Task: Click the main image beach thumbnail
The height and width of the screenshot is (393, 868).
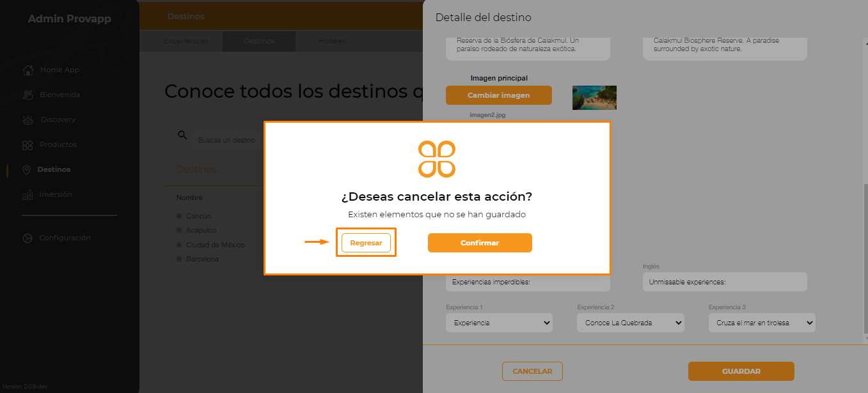Action: [594, 98]
